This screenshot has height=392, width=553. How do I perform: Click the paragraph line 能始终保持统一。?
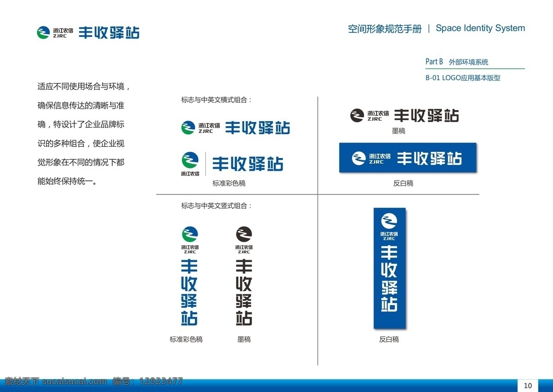(67, 181)
